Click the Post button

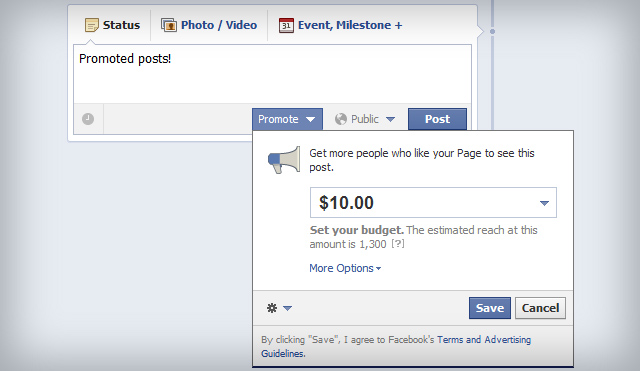pyautogui.click(x=437, y=119)
